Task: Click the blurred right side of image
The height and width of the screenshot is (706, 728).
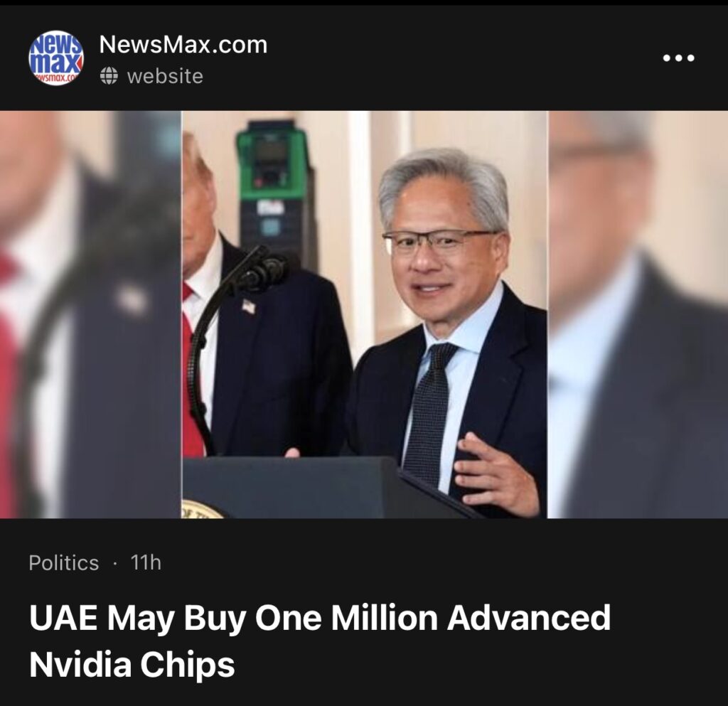Action: click(638, 314)
